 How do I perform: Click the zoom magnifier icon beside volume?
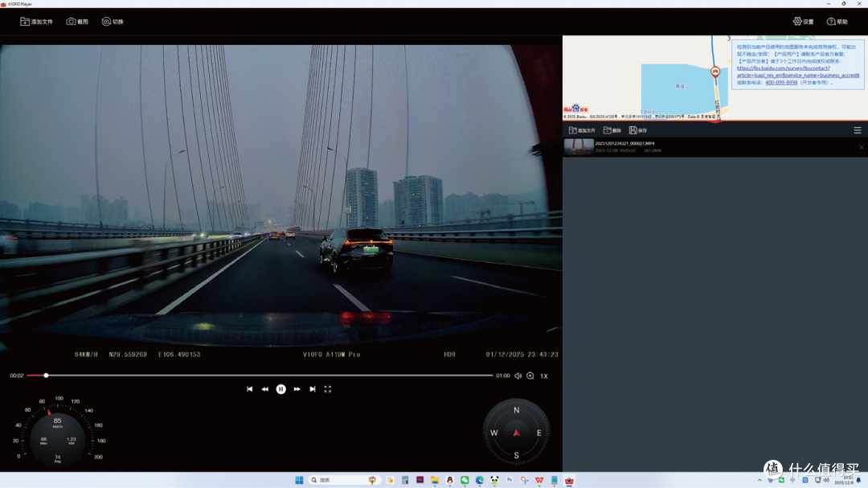pos(530,376)
